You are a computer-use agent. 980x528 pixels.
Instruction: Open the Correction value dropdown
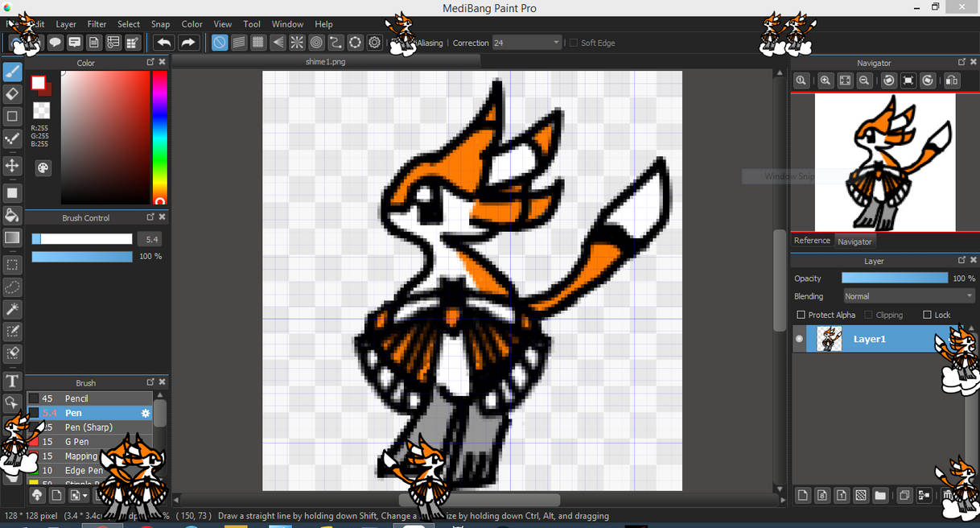[x=527, y=43]
